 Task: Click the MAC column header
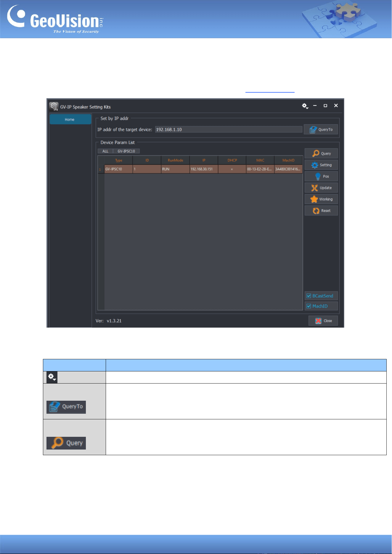click(260, 160)
